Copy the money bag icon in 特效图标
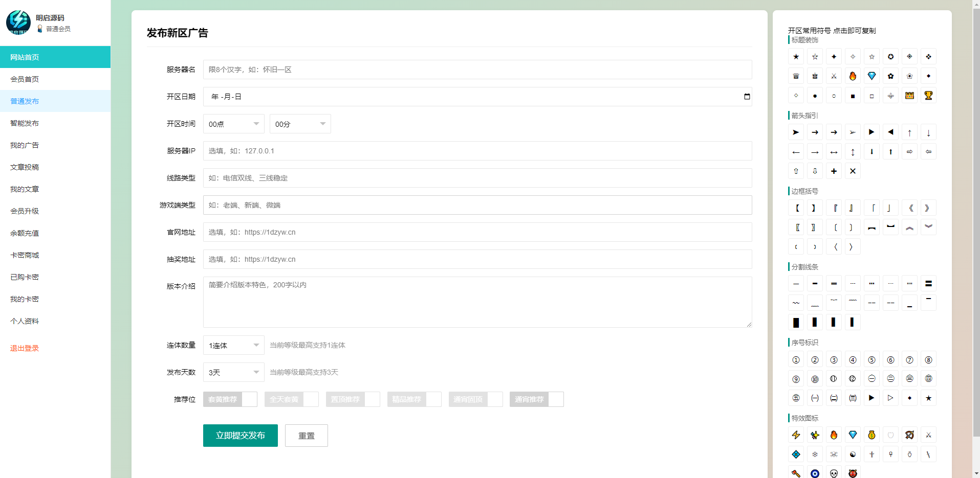Screen dimensions: 980x478 pyautogui.click(x=872, y=435)
